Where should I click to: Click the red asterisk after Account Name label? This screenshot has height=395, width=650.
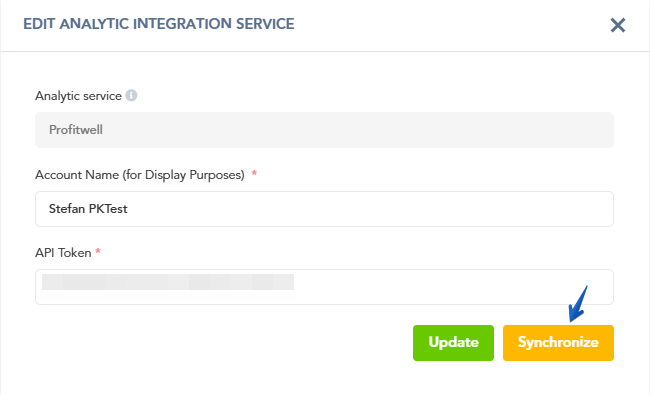[254, 173]
